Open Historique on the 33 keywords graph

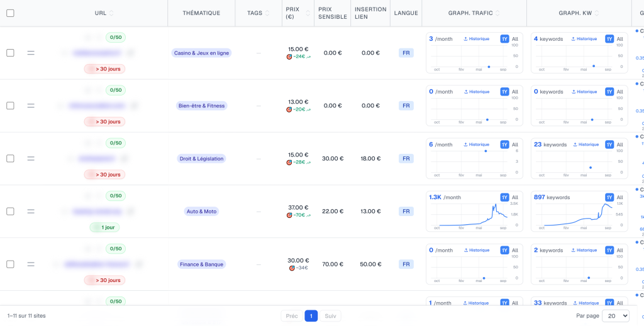pos(586,303)
